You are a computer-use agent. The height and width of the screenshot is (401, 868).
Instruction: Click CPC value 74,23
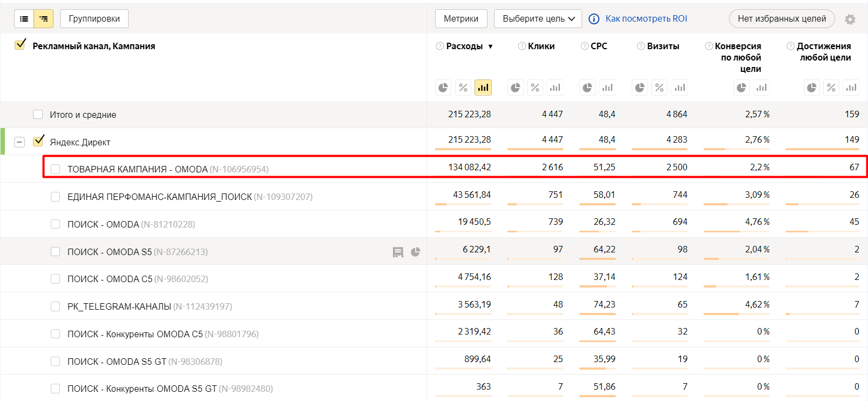(604, 304)
